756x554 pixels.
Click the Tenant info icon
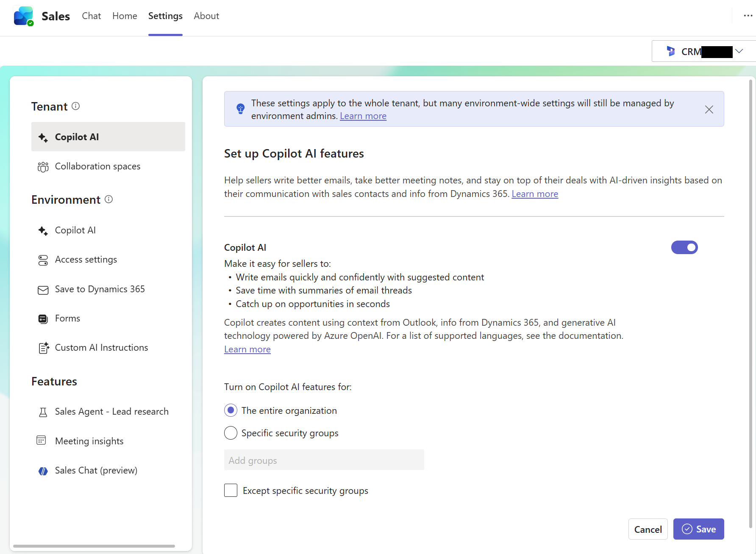[x=76, y=106]
